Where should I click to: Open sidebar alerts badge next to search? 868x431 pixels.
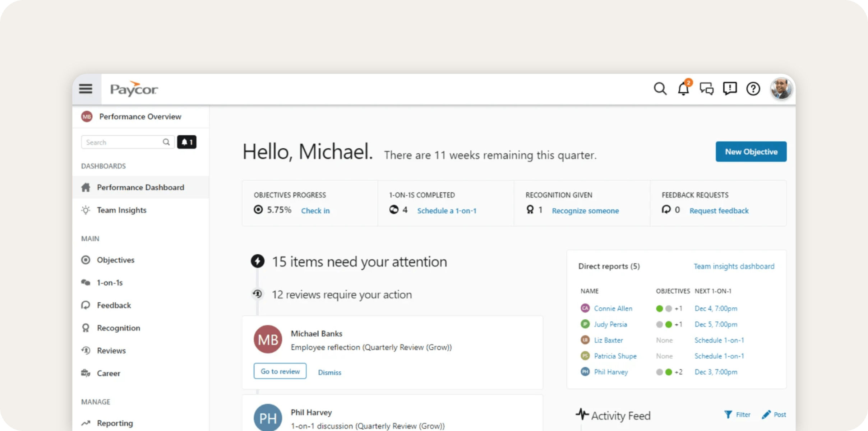coord(186,142)
